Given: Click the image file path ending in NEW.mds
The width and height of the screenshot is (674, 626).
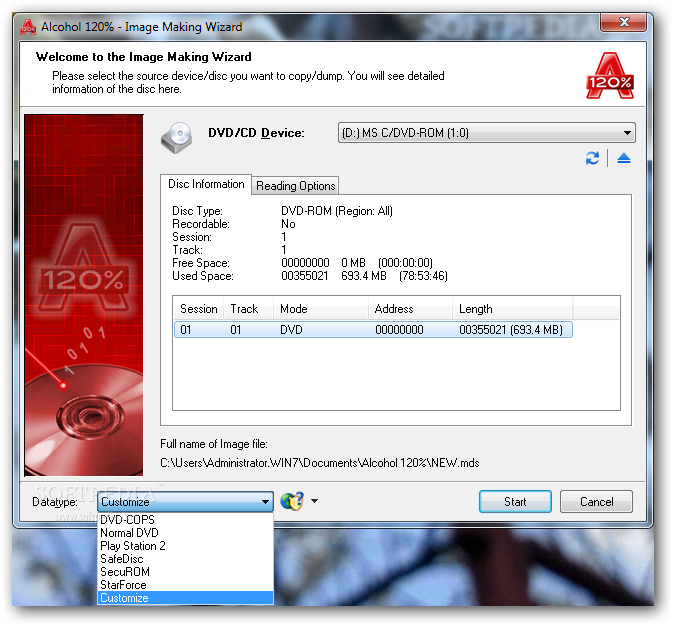Looking at the screenshot, I should coord(319,463).
